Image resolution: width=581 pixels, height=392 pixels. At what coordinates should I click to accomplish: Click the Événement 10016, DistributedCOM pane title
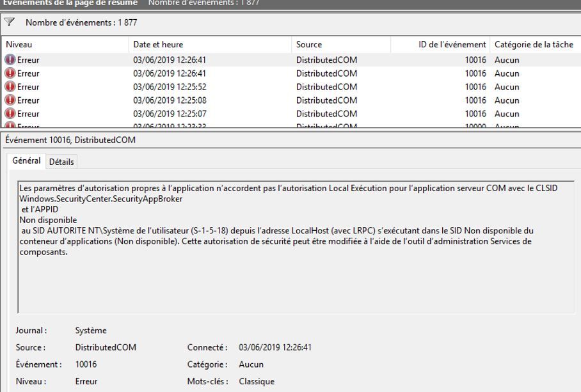point(70,140)
